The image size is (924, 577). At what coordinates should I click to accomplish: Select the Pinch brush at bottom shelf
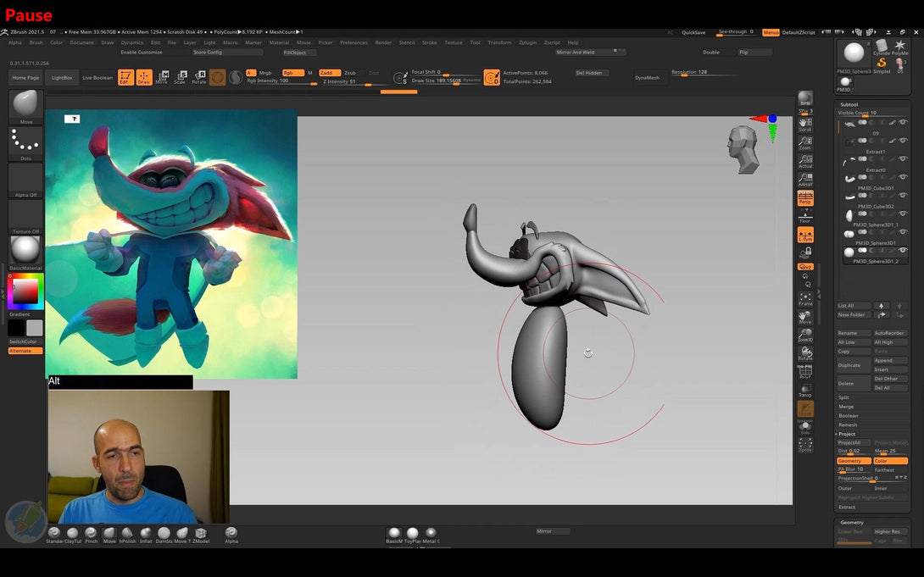(x=91, y=535)
